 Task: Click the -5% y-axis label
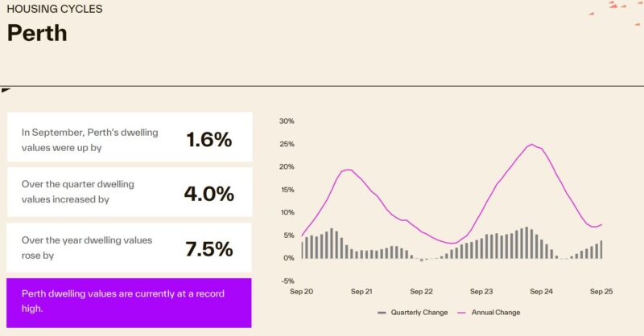pyautogui.click(x=287, y=281)
